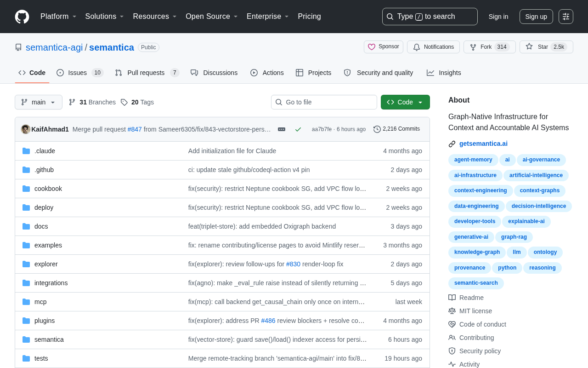Open the integrations folder
Viewport: 588px width, 368px height.
click(51, 283)
